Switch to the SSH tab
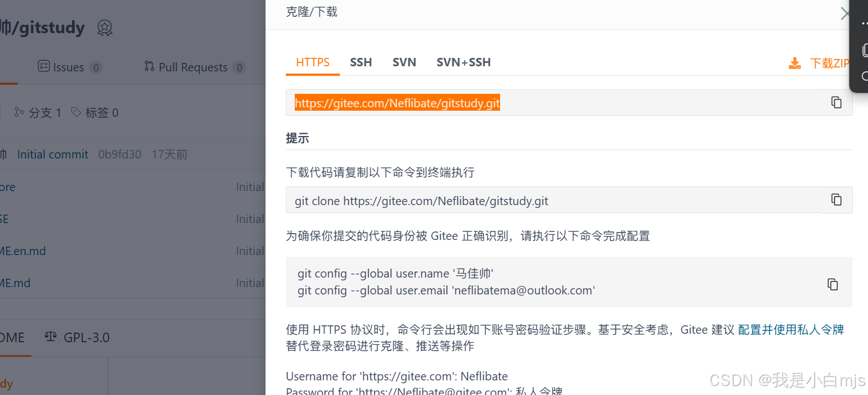 click(x=361, y=62)
